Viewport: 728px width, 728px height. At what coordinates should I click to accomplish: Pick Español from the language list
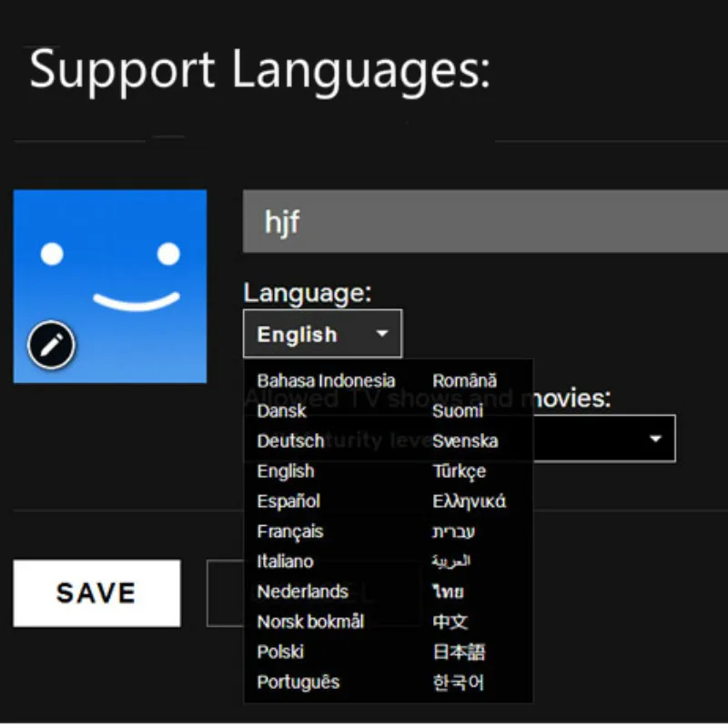point(288,501)
